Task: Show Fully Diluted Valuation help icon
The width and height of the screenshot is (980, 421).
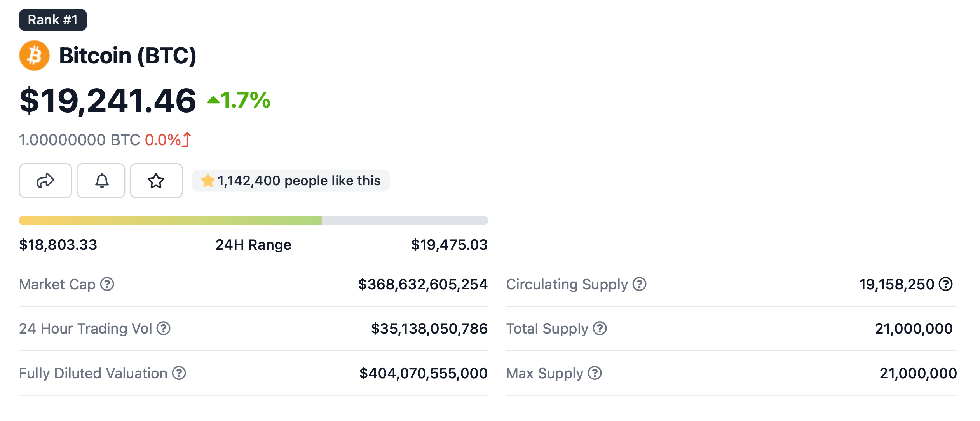Action: [179, 373]
